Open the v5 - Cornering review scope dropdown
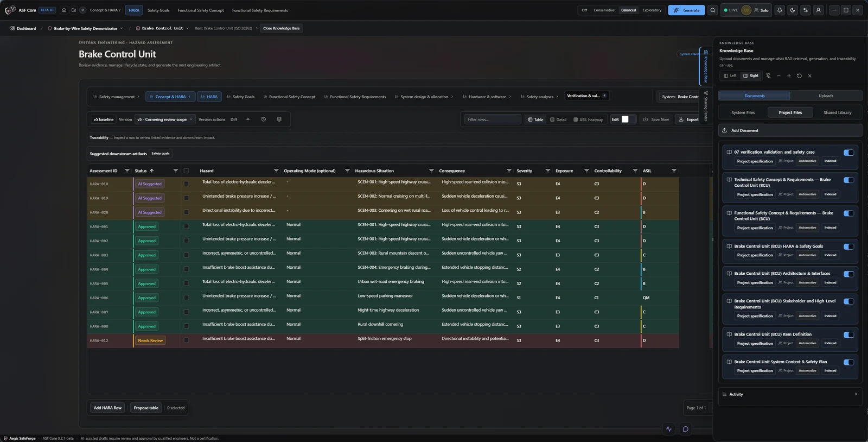 (165, 119)
